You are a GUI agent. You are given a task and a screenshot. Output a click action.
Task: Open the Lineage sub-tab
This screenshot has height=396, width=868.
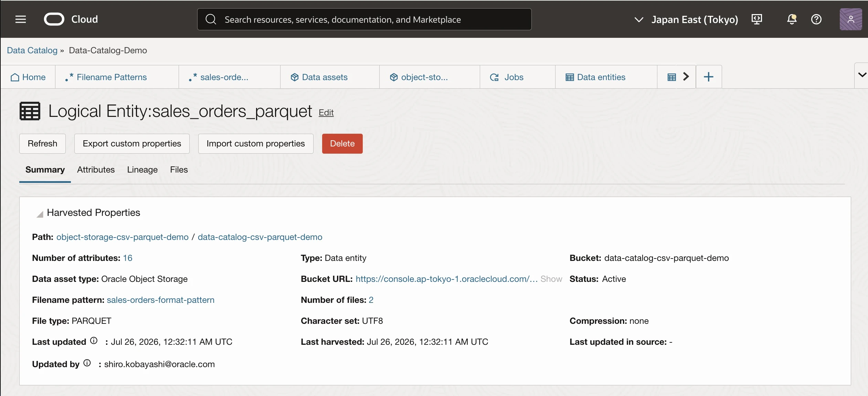tap(142, 170)
